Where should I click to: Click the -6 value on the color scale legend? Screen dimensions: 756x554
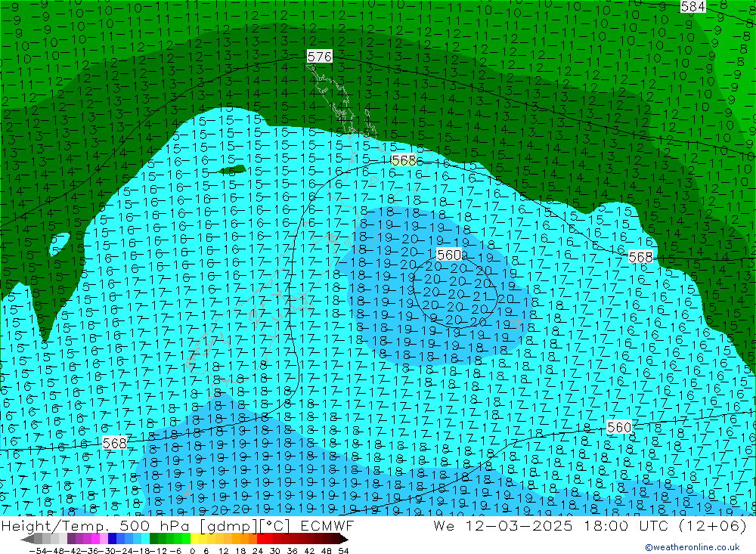(x=175, y=551)
